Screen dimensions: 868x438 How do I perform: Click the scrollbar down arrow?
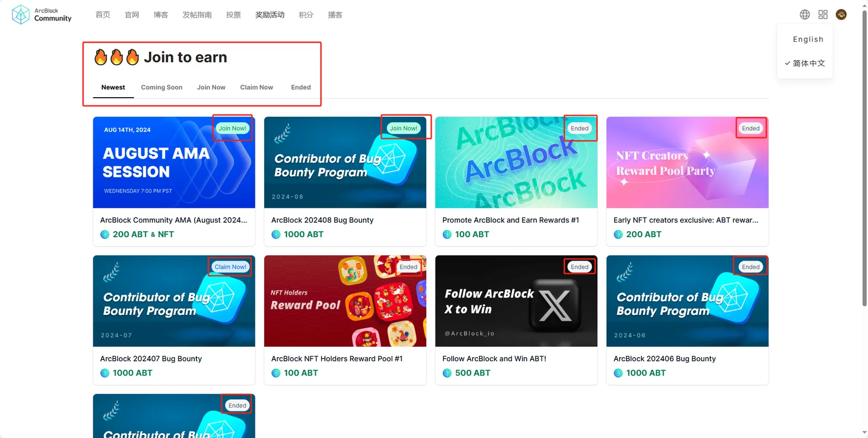864,434
